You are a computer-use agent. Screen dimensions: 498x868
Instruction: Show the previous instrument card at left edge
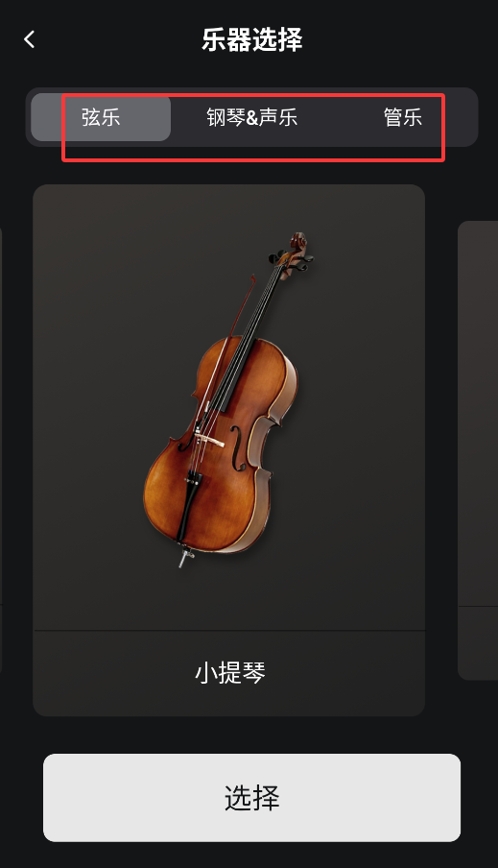tap(1, 449)
